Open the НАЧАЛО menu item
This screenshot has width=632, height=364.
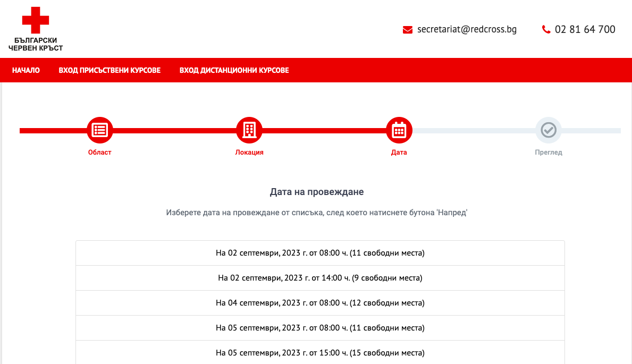26,70
